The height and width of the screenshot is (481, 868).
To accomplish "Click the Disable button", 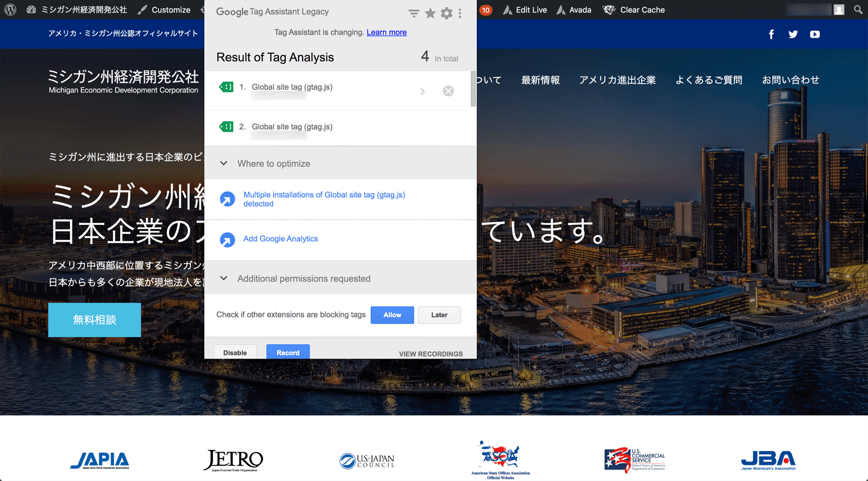I will click(235, 352).
